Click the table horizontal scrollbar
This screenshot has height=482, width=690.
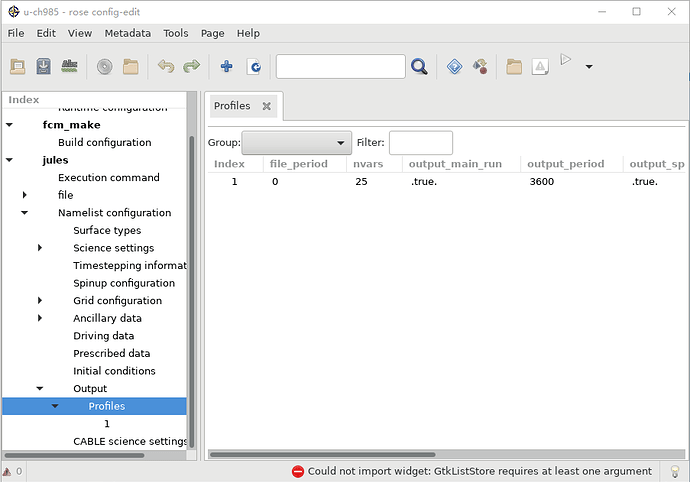pyautogui.click(x=323, y=455)
